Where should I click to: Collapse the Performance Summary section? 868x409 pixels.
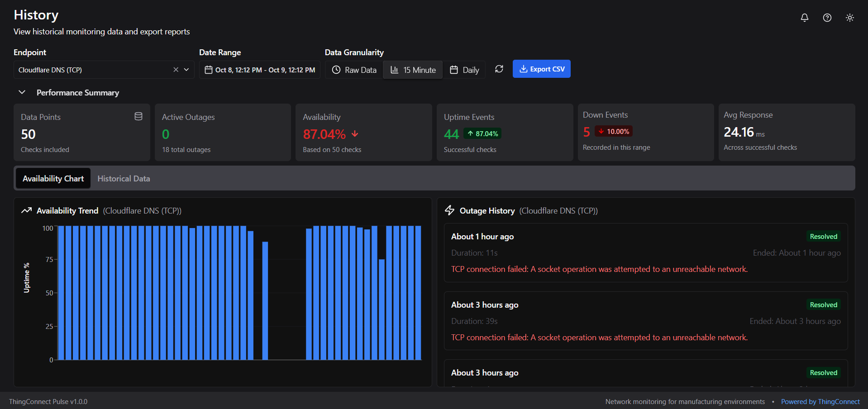(22, 92)
